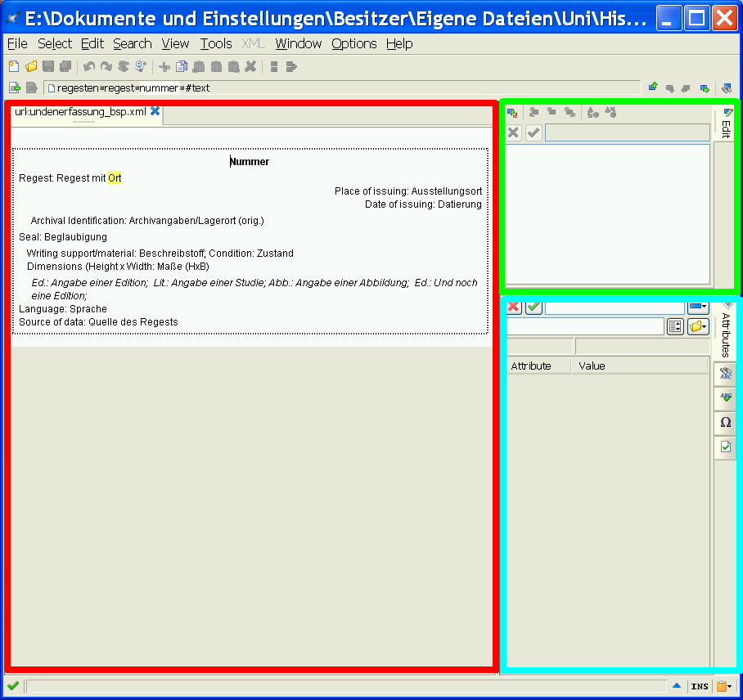Open the Search text tab with binoculars ABC
The height and width of the screenshot is (700, 743).
pyautogui.click(x=726, y=374)
